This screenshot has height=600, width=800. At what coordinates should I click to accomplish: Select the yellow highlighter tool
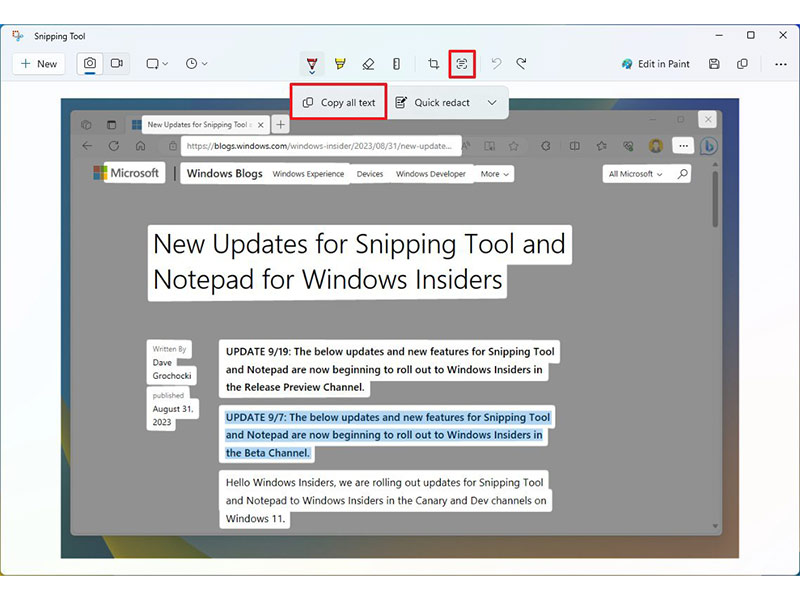340,64
